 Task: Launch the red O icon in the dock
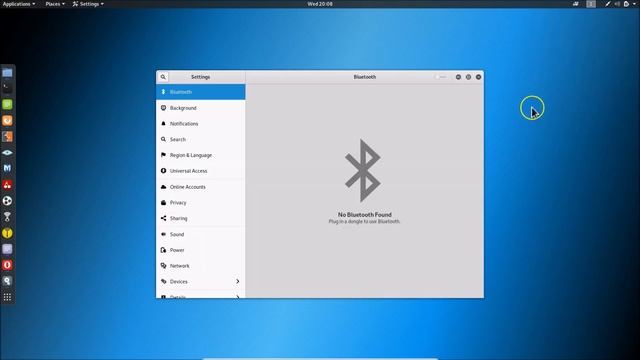[x=7, y=265]
